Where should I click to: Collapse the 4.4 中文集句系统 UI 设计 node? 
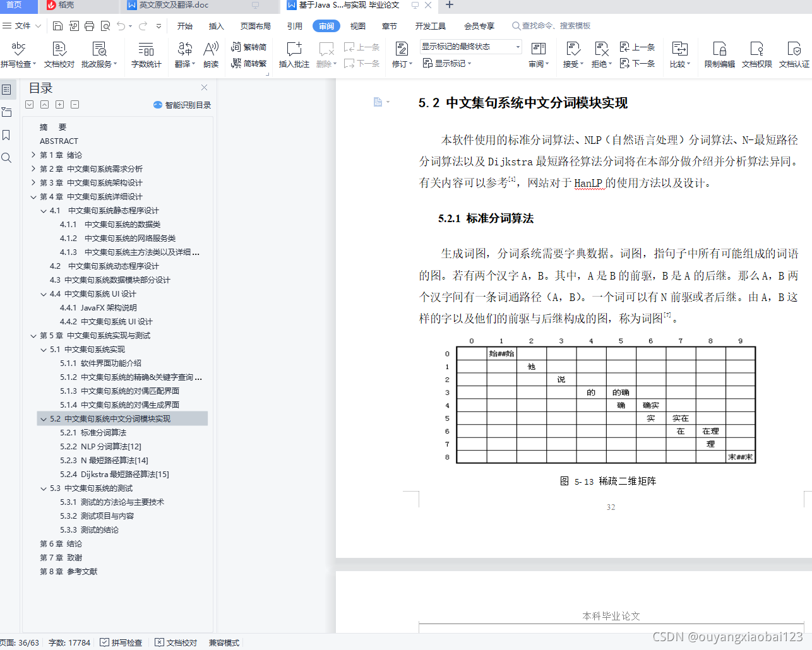[x=44, y=293]
